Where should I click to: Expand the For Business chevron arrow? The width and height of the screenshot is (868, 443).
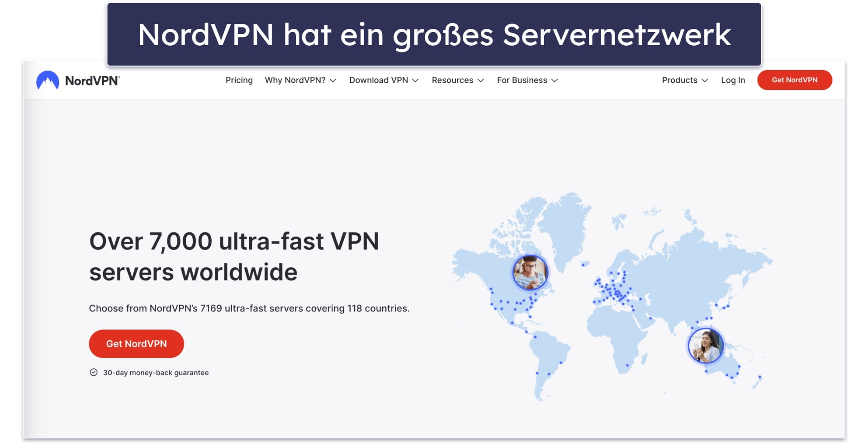(x=555, y=80)
